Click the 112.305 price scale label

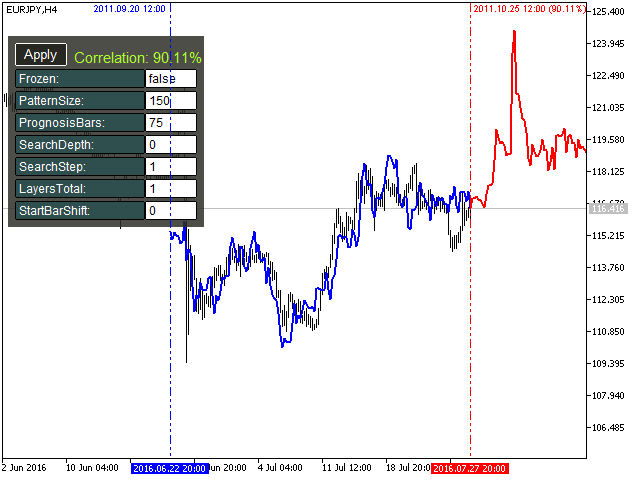pyautogui.click(x=608, y=300)
